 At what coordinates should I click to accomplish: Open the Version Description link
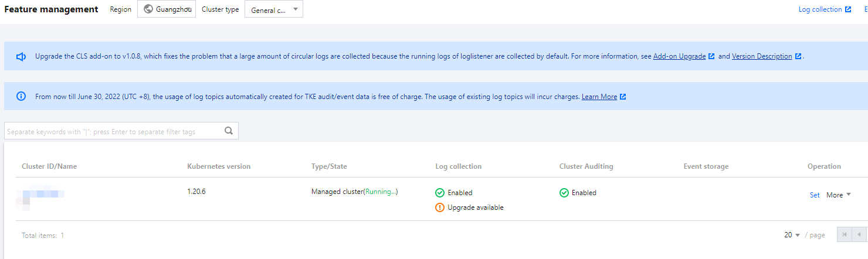(762, 57)
